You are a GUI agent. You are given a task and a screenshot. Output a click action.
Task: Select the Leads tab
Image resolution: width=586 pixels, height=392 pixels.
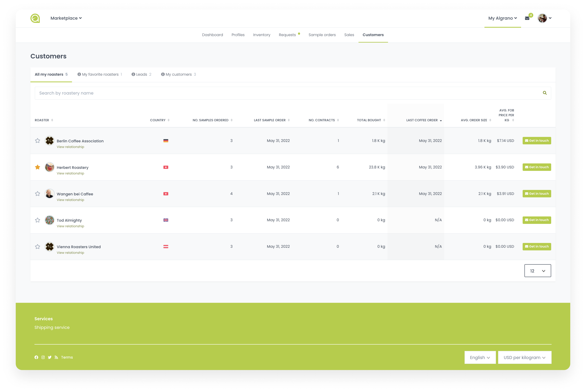(x=142, y=74)
